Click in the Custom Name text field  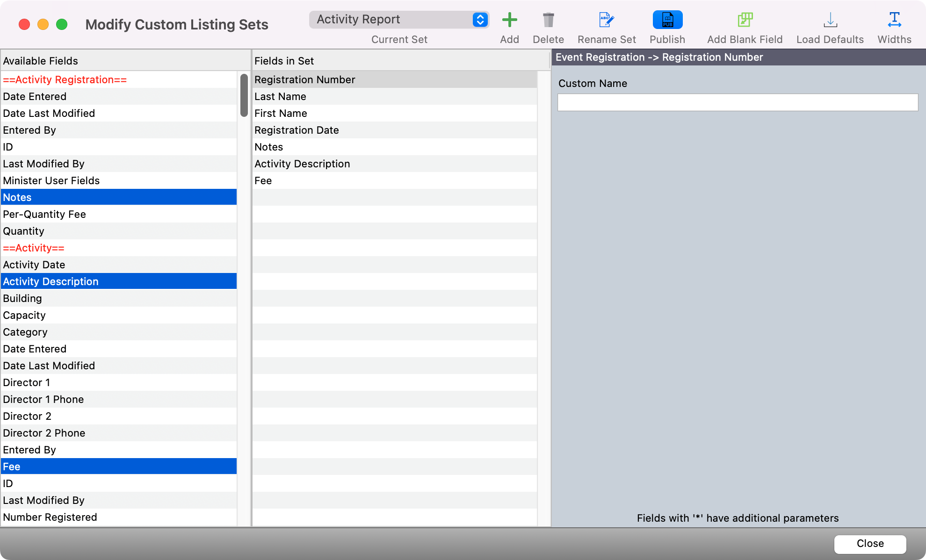pos(738,102)
